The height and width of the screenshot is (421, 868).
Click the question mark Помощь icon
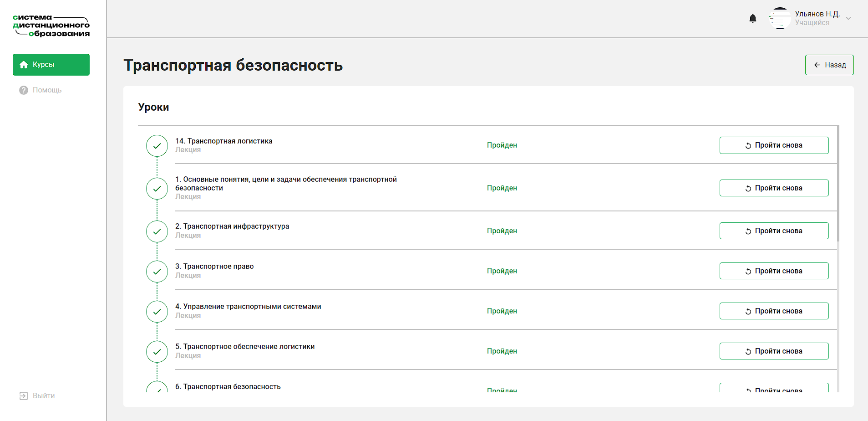(x=24, y=90)
